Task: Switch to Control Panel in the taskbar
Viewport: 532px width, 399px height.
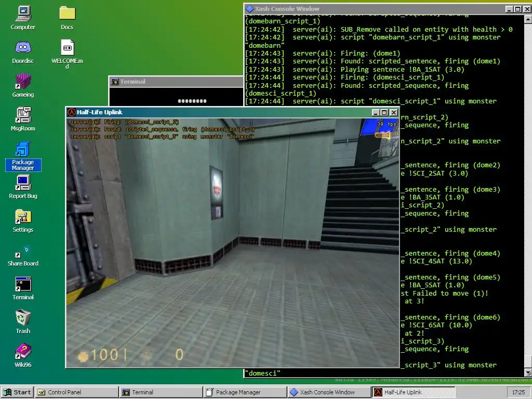Action: click(x=77, y=392)
